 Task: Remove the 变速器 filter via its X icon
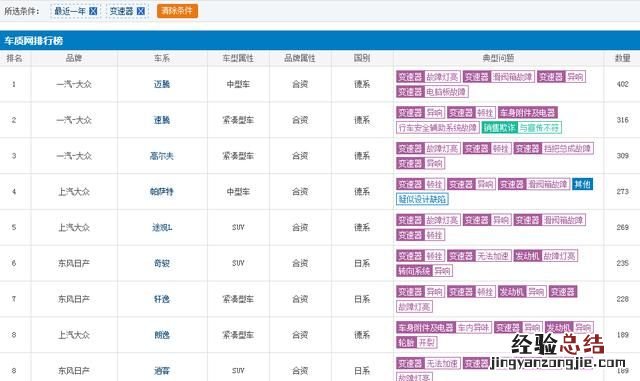click(141, 11)
